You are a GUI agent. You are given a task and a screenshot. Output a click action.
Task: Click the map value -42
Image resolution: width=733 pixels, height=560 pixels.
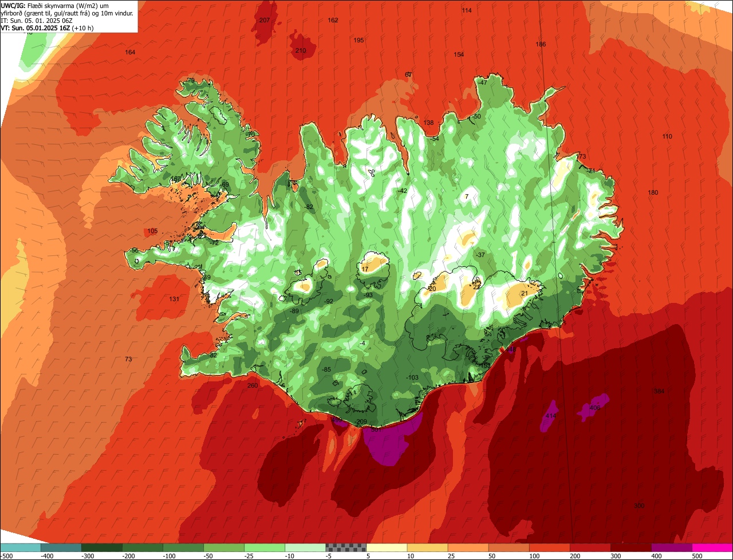click(x=403, y=191)
